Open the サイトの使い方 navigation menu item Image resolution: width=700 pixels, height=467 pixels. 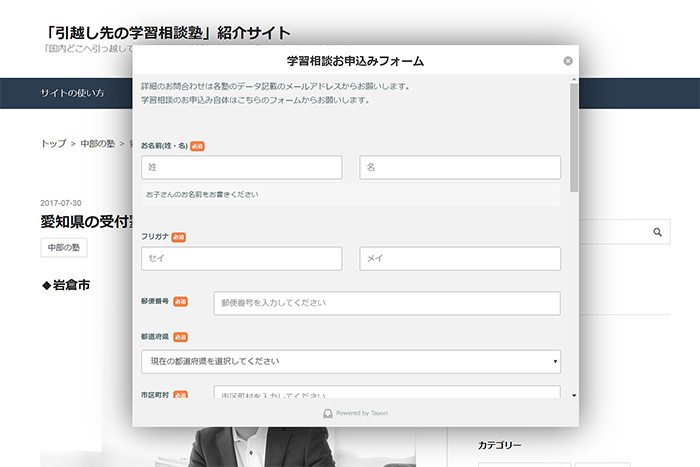click(72, 93)
